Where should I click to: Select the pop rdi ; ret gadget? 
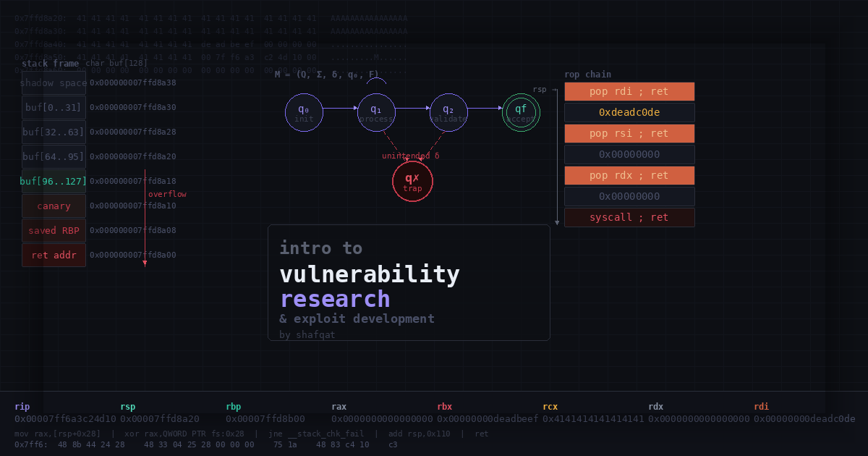point(629,91)
